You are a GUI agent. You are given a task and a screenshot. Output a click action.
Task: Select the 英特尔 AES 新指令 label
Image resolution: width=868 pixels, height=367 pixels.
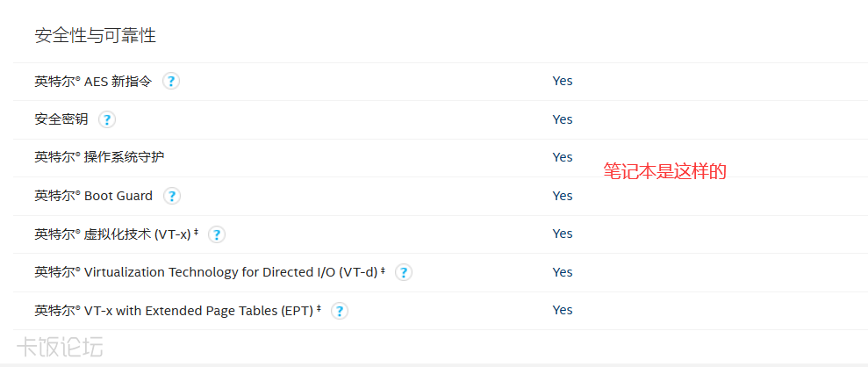point(93,82)
